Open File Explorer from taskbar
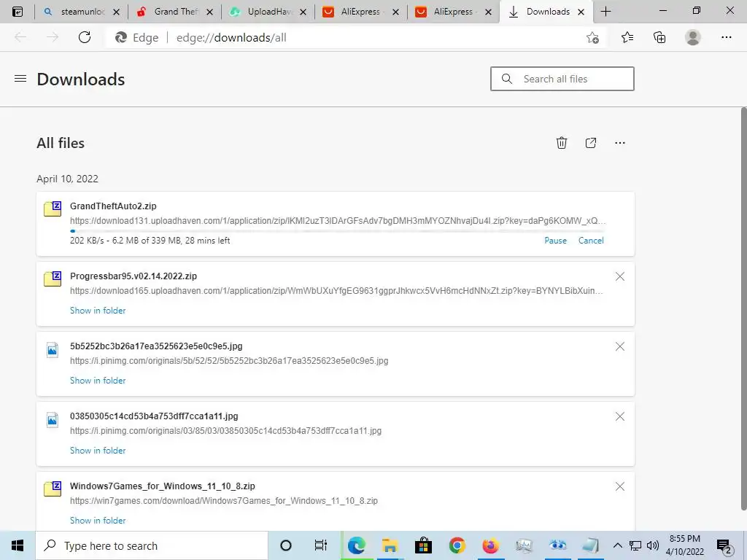The width and height of the screenshot is (747, 560). pyautogui.click(x=390, y=545)
